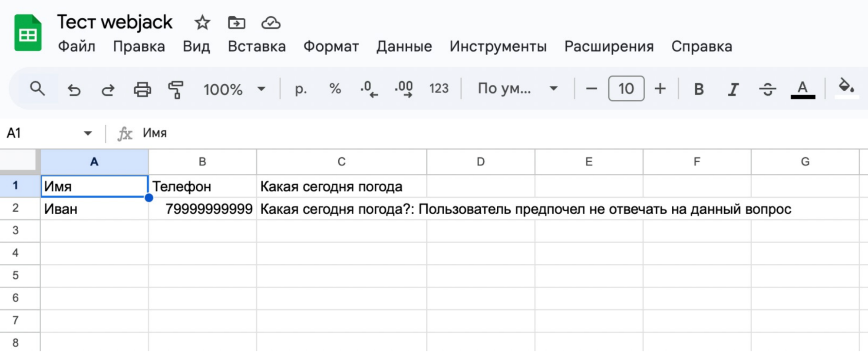The height and width of the screenshot is (355, 868).
Task: Open the 100% zoom dropdown
Action: tap(234, 89)
